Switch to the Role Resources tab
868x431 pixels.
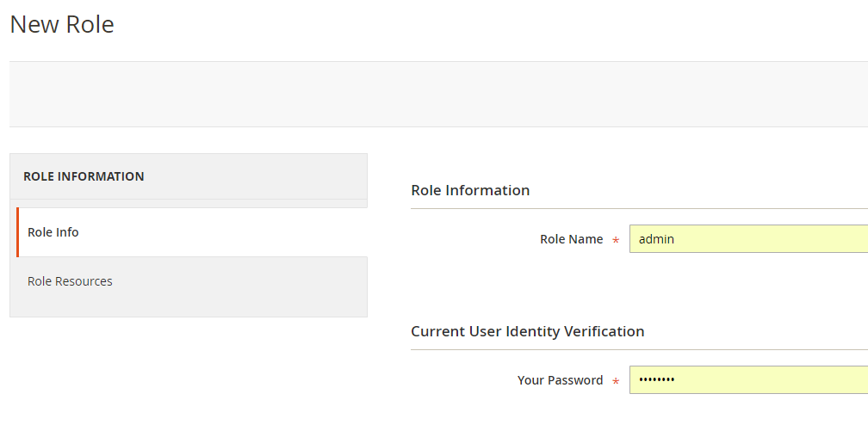coord(70,281)
